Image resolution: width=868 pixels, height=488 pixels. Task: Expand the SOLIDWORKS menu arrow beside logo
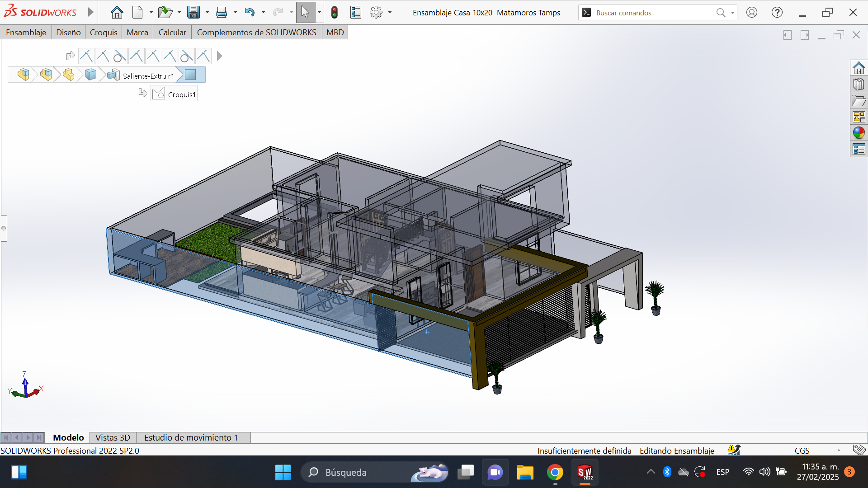(90, 12)
